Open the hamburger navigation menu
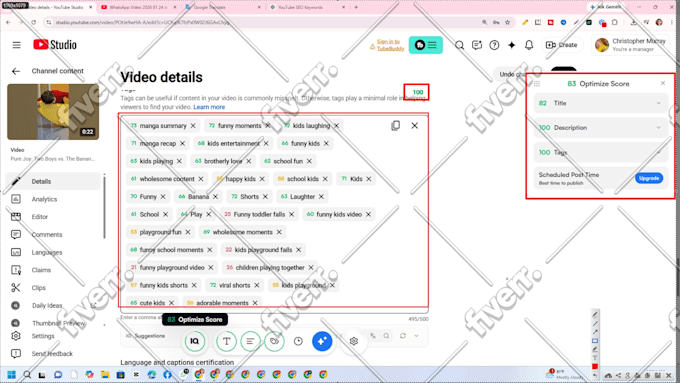Image resolution: width=680 pixels, height=383 pixels. click(x=16, y=45)
